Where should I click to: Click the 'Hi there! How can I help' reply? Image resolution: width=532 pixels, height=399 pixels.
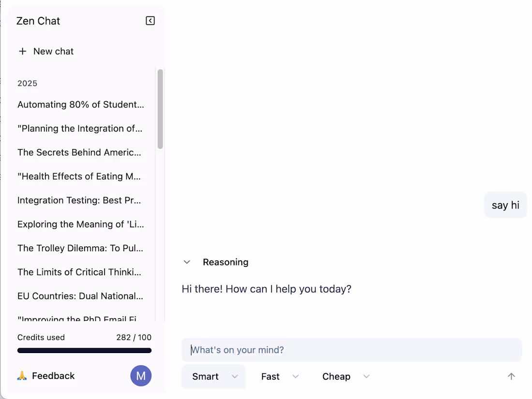(x=266, y=289)
